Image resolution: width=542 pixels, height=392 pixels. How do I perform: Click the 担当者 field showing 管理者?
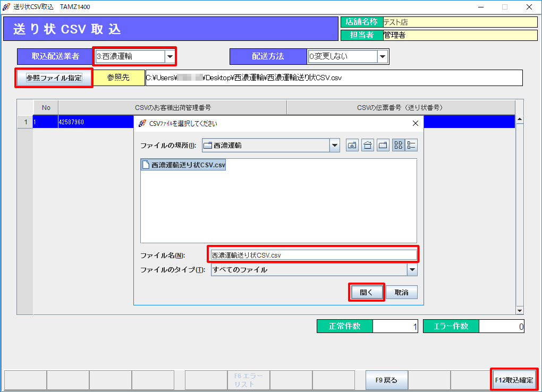[460, 35]
